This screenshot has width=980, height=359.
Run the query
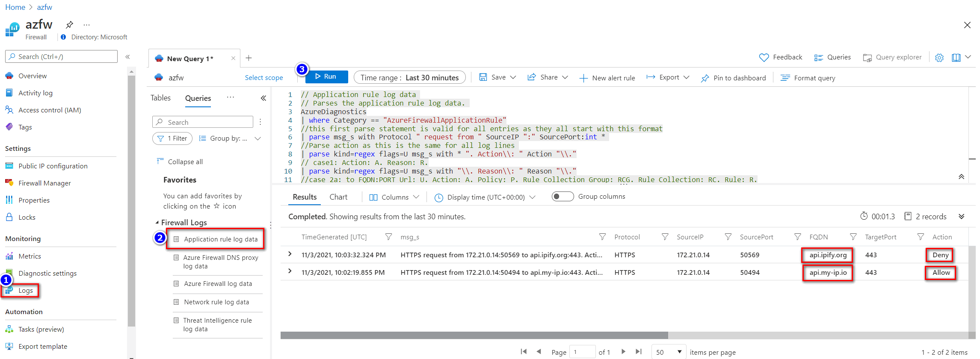click(x=326, y=77)
